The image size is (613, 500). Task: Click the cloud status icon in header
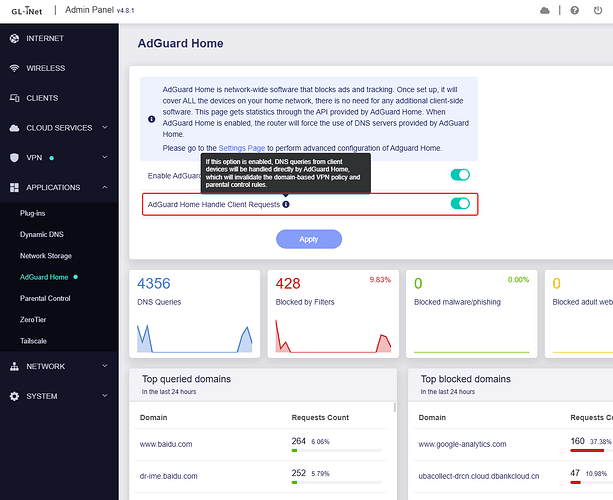click(x=544, y=10)
